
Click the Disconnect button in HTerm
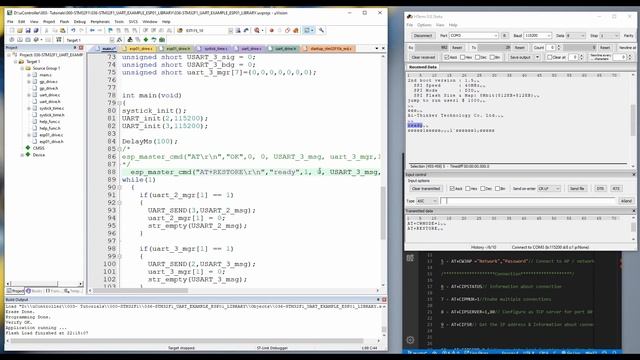(x=423, y=36)
